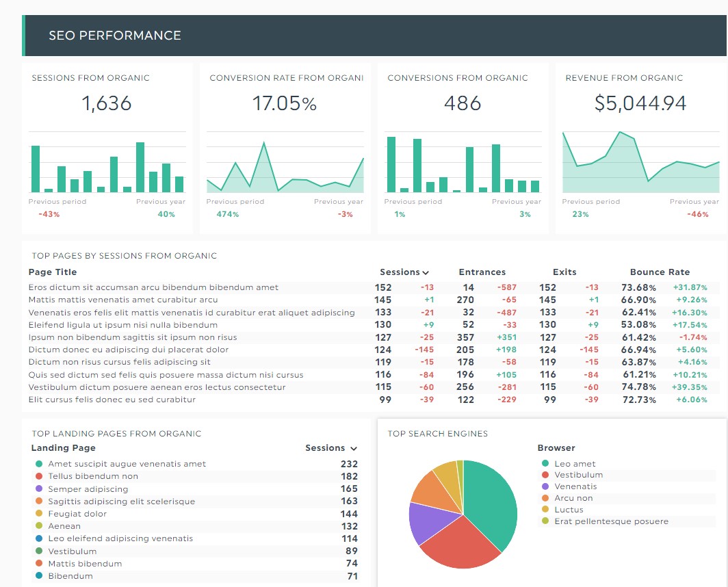
Task: Click the red dot beside Tellus bibendum non
Action: 39,476
